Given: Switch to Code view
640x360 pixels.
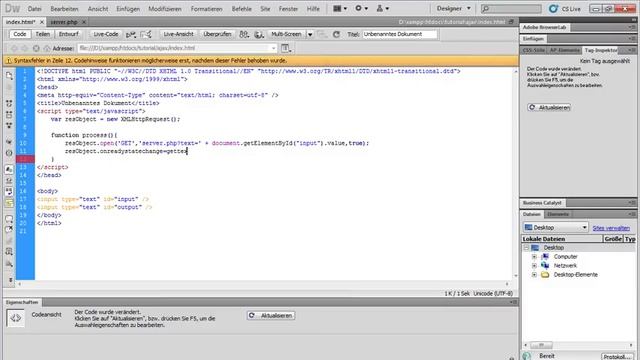Looking at the screenshot, I should coord(19,34).
